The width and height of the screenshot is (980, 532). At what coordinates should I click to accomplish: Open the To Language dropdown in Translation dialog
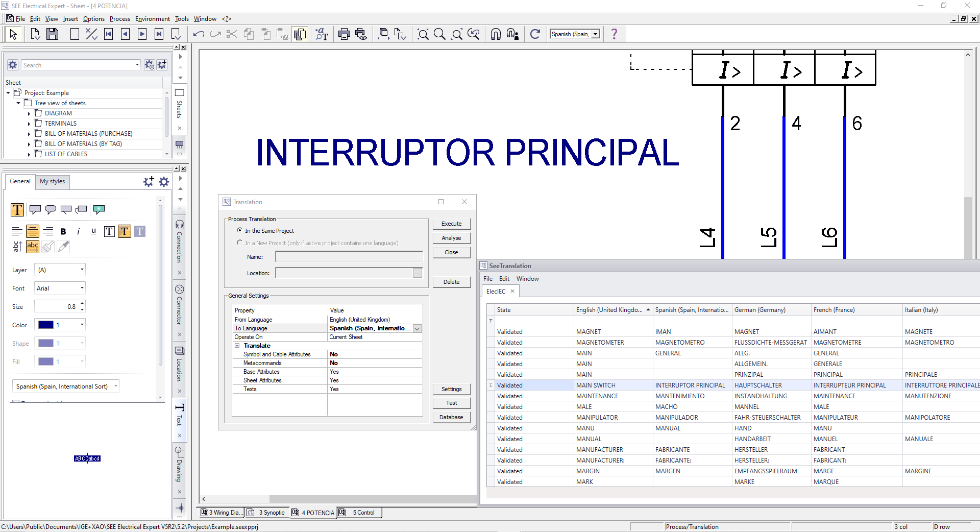pyautogui.click(x=417, y=328)
